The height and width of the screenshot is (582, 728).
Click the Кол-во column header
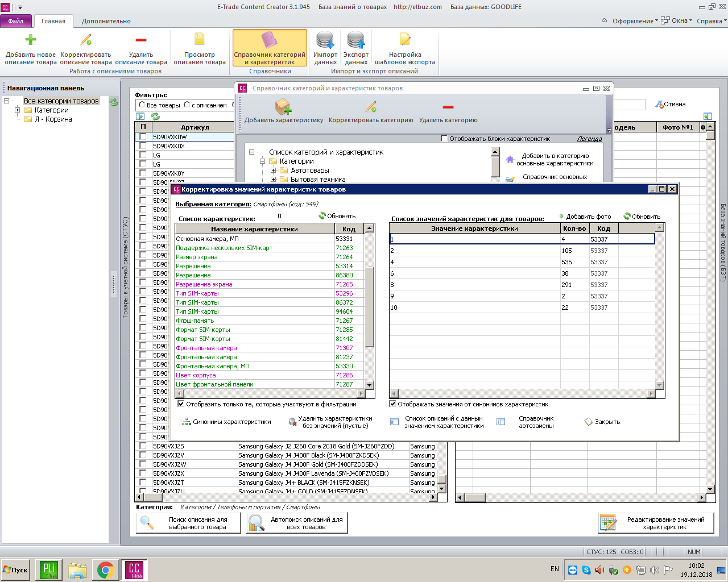(x=574, y=228)
